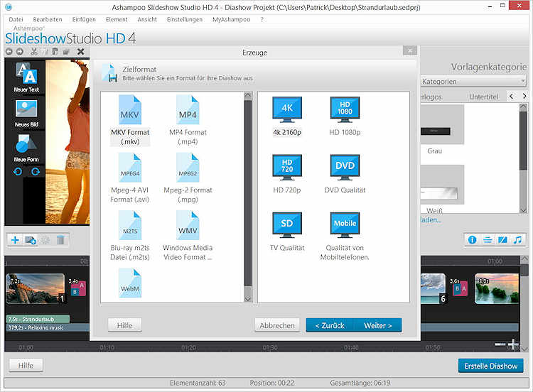
Task: Zoom in timeline with plus icon
Action: [x=513, y=345]
